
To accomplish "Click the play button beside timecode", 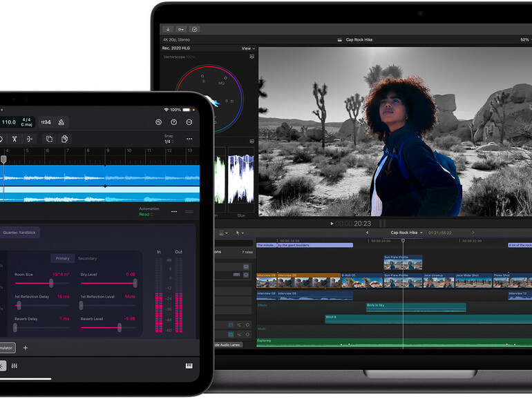I will pos(332,224).
